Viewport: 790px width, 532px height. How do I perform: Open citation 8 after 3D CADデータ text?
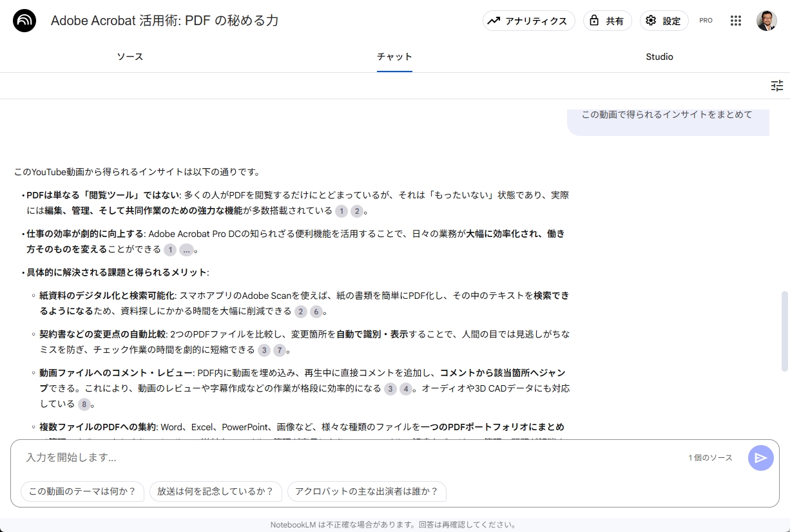(x=84, y=404)
